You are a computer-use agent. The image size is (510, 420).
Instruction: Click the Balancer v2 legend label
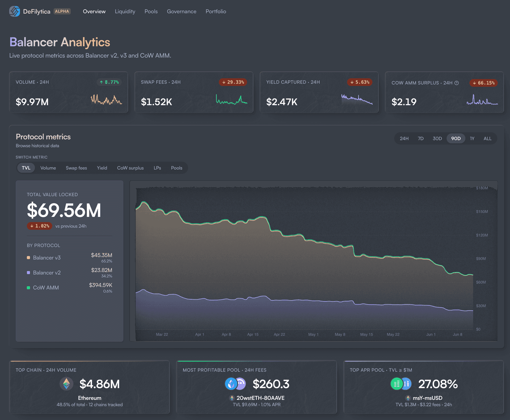point(47,273)
